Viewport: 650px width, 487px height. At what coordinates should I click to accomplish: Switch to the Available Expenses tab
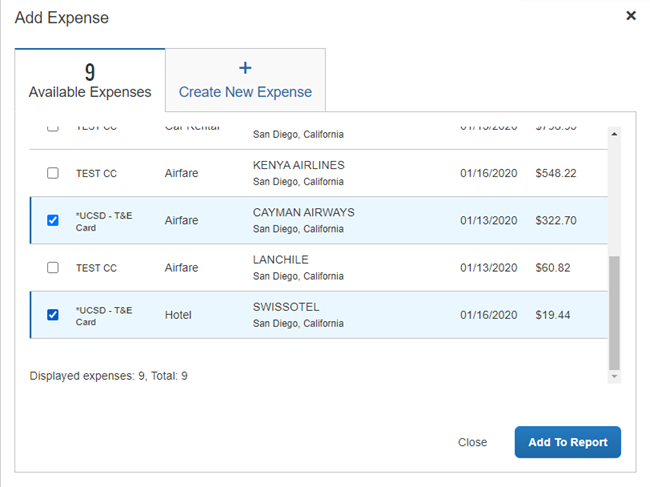[90, 81]
